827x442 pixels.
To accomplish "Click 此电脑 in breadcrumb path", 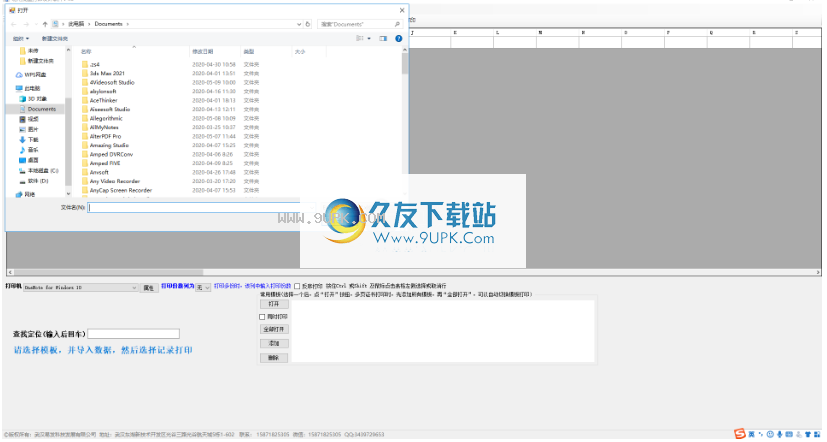I will [x=76, y=24].
